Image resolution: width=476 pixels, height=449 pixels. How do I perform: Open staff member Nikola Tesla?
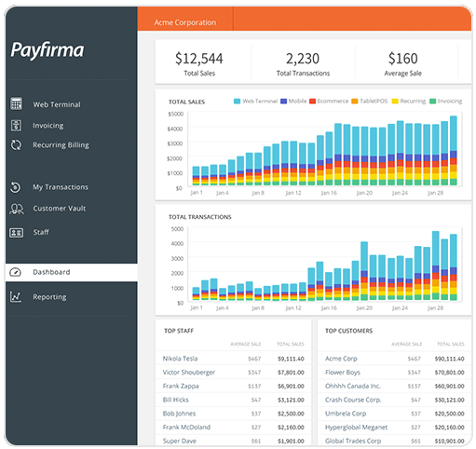(x=180, y=359)
